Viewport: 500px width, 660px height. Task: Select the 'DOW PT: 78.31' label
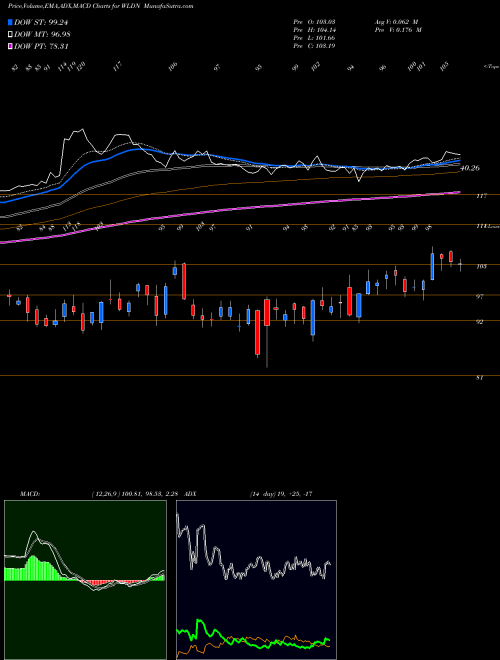click(x=41, y=46)
